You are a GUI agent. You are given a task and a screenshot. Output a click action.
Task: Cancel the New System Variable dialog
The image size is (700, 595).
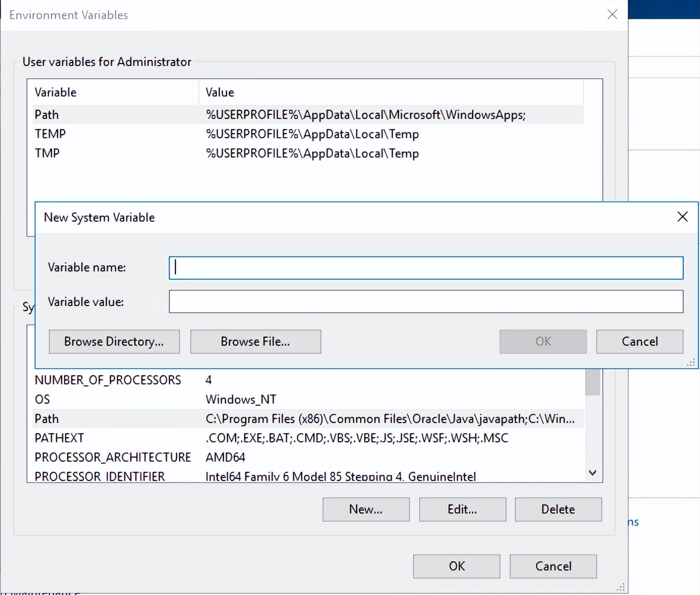pyautogui.click(x=639, y=342)
